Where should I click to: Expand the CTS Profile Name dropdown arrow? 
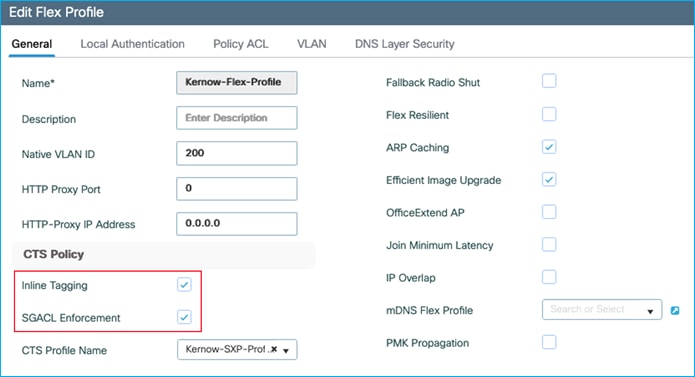286,350
